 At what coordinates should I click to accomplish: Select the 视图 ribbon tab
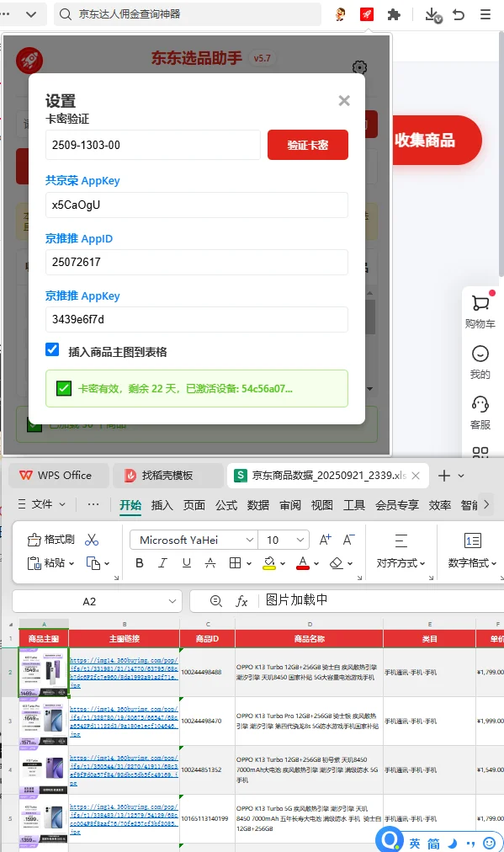[322, 505]
